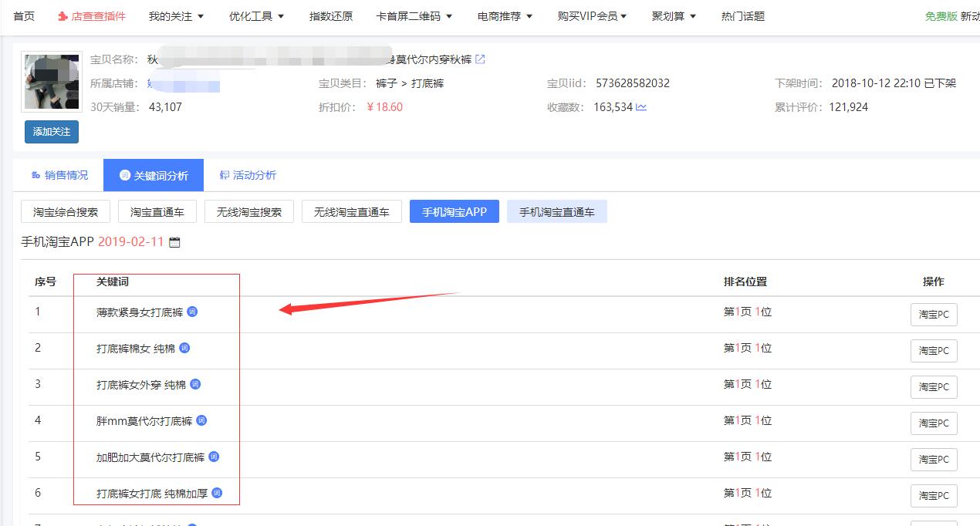980x526 pixels.
Task: Switch to the 销售情况 tab
Action: click(x=63, y=174)
